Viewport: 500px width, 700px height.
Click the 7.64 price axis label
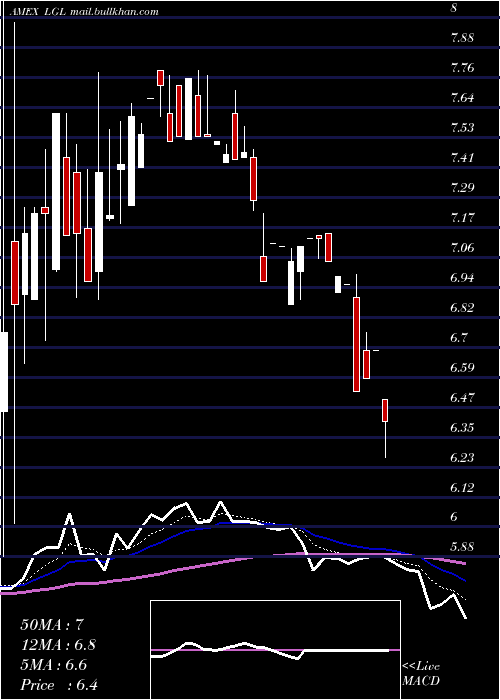point(462,98)
